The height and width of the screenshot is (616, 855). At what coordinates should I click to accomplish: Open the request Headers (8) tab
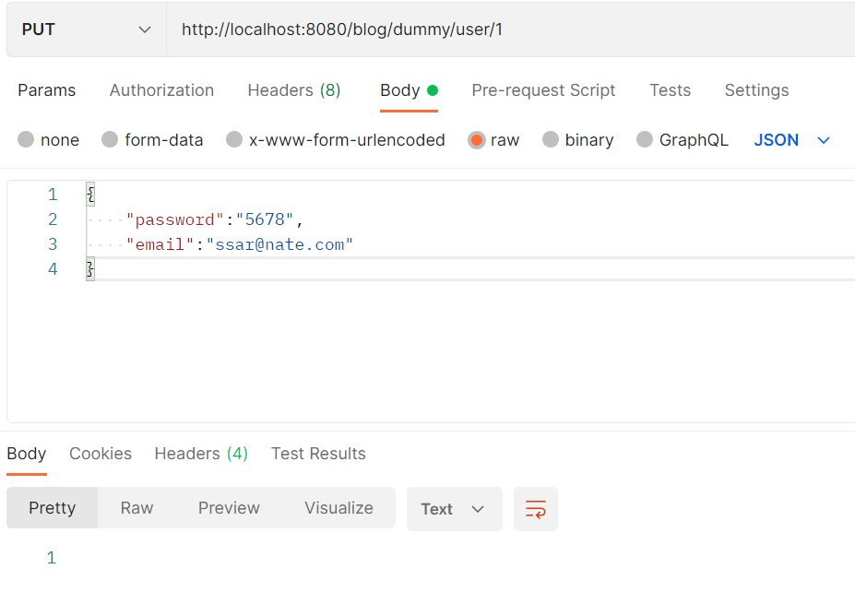294,90
